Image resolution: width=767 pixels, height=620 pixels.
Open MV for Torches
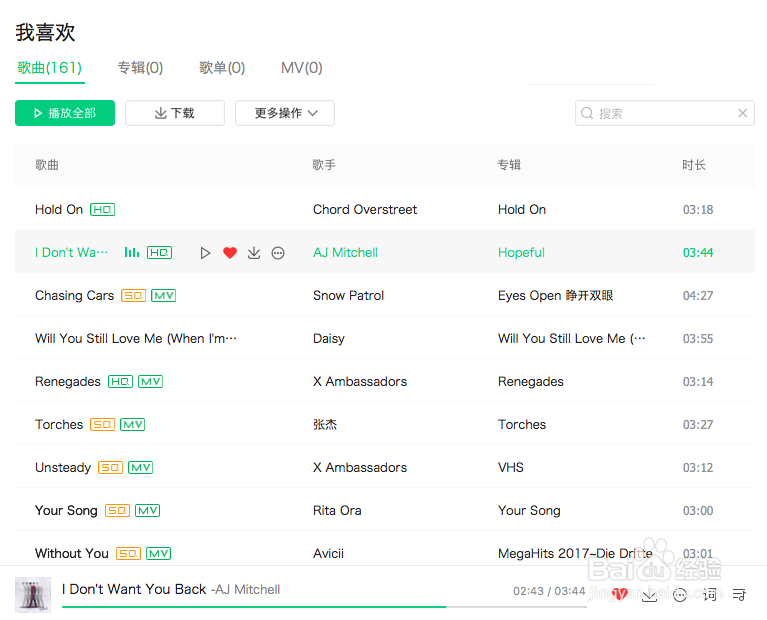coord(133,424)
